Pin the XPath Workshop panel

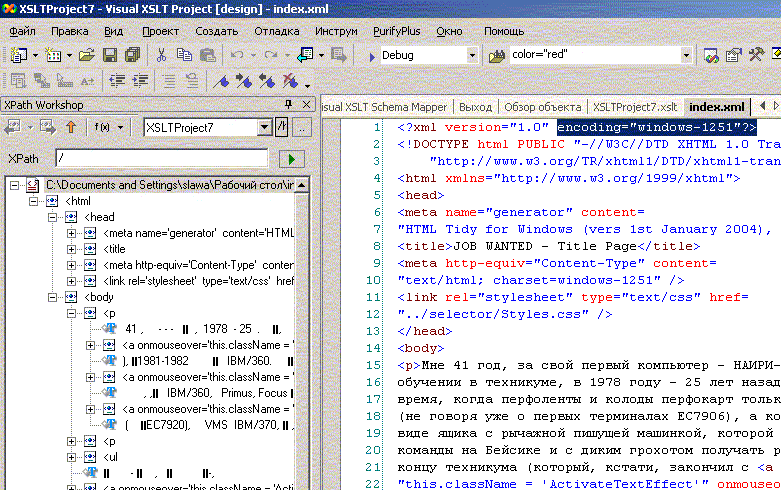click(288, 104)
